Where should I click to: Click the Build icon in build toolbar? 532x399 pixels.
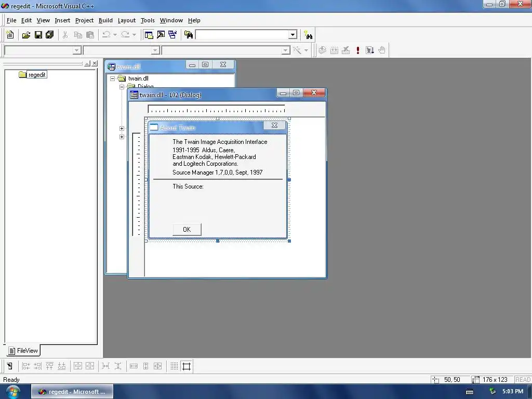[x=334, y=50]
